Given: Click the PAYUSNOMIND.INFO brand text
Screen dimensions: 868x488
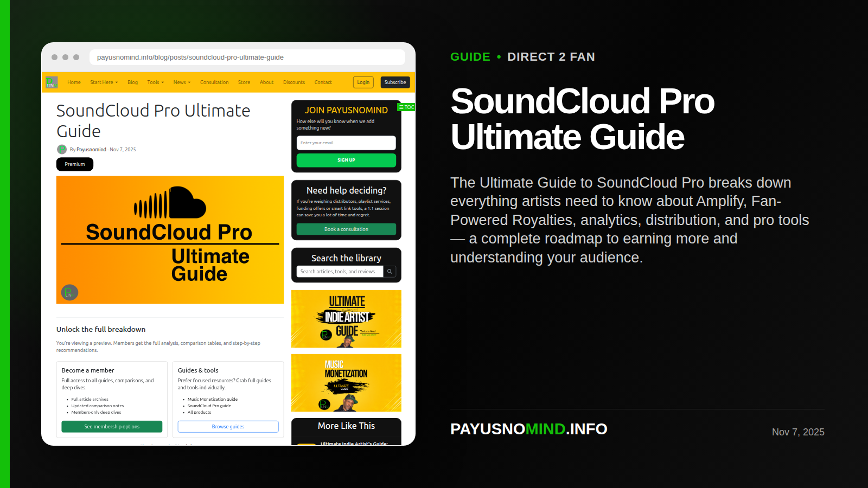Looking at the screenshot, I should coord(529,429).
